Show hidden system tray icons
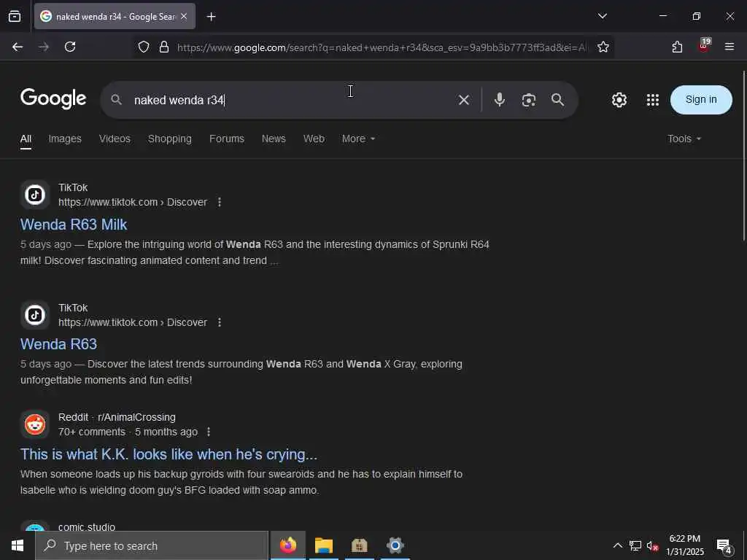This screenshot has width=747, height=560. (617, 545)
